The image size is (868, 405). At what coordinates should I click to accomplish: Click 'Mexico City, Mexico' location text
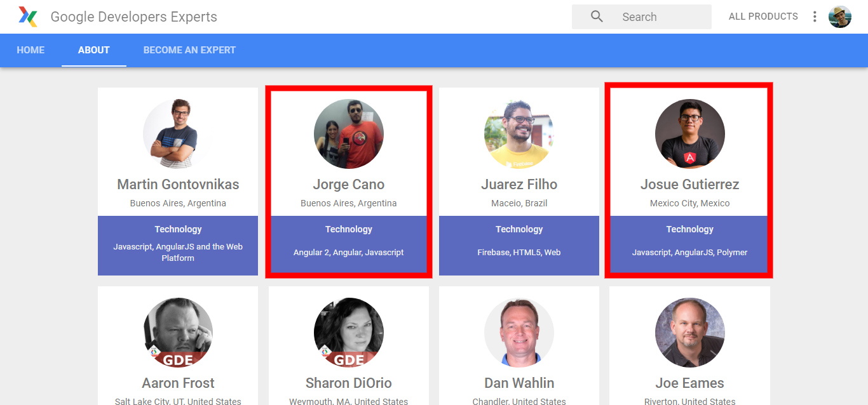point(690,204)
